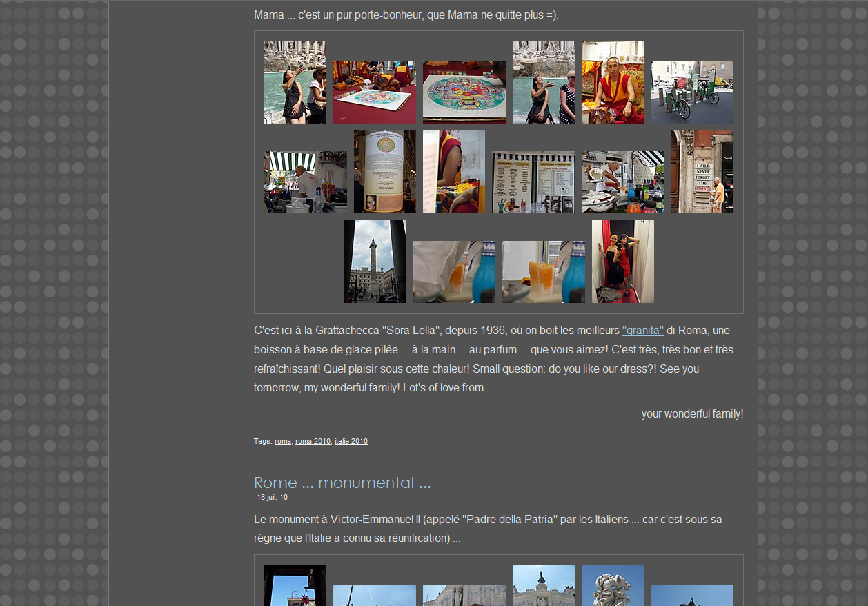Open the 'roma 2010' tag

click(x=313, y=441)
